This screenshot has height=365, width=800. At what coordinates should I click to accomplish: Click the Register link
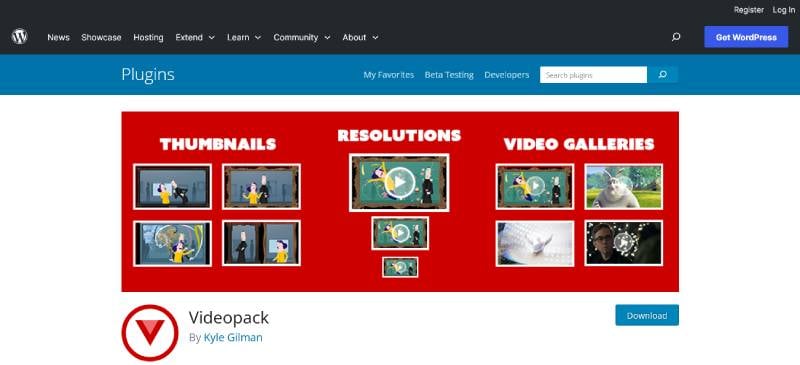(748, 10)
